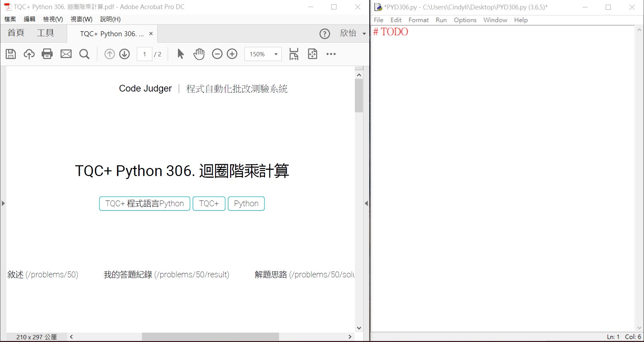Click the # TODO comment line in IDLE

[391, 32]
